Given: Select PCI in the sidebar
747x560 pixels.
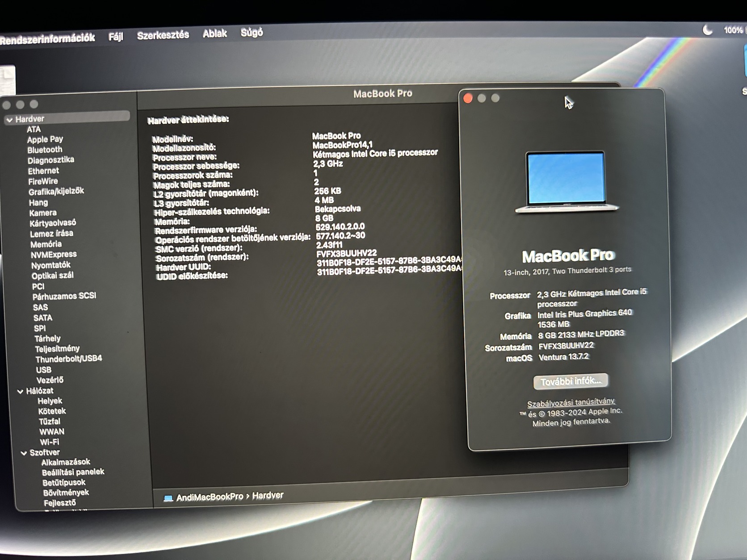Looking at the screenshot, I should pos(38,287).
